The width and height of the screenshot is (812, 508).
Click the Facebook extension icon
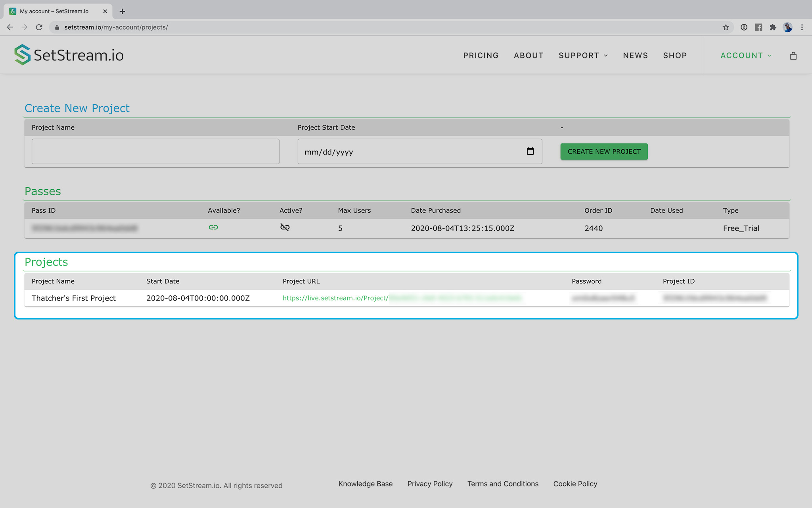click(758, 27)
